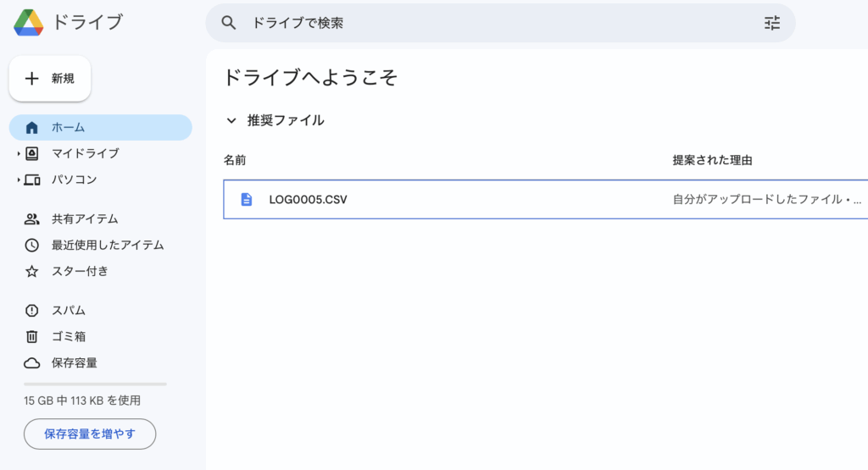Click the recent items clock icon
Image resolution: width=868 pixels, height=470 pixels.
[32, 246]
